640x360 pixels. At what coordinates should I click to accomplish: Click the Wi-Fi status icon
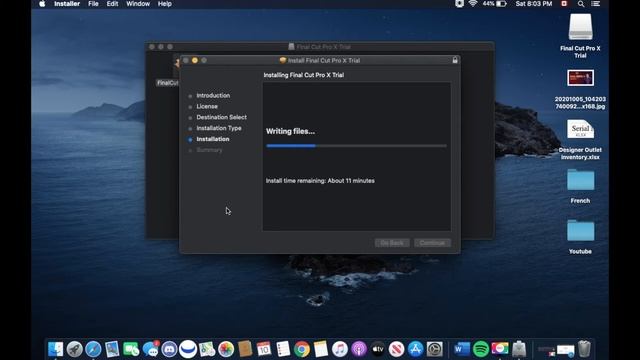[473, 4]
